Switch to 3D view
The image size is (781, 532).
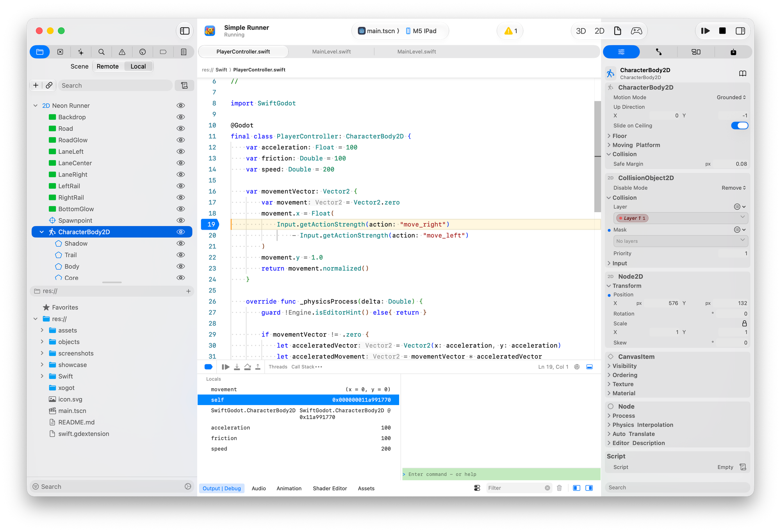click(581, 31)
